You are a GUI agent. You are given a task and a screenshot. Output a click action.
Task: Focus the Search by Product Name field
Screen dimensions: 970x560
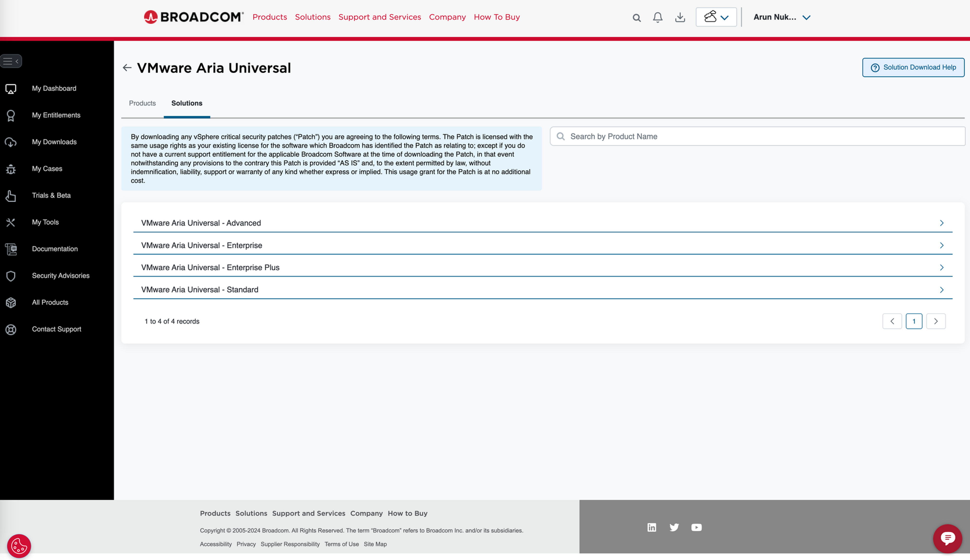(757, 136)
